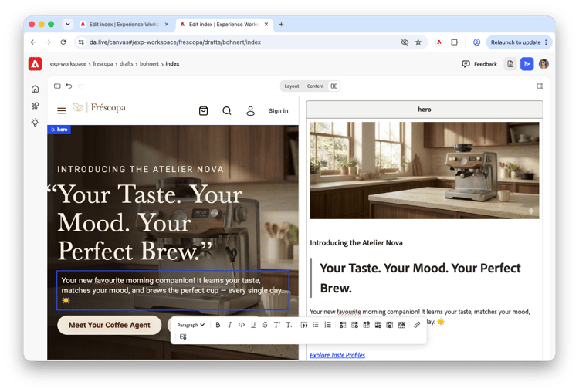Viewport: 579px width, 392px height.
Task: Click the hero block header
Action: tap(425, 110)
